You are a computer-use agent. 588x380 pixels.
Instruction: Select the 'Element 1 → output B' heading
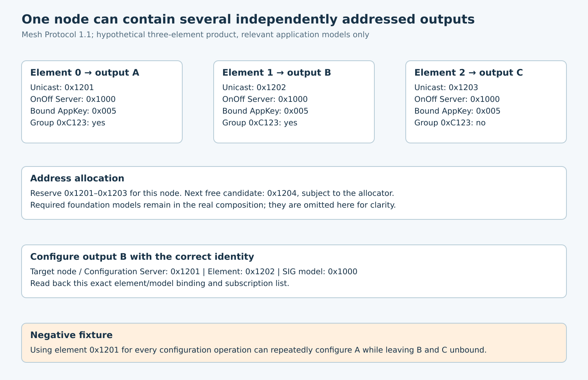point(277,72)
